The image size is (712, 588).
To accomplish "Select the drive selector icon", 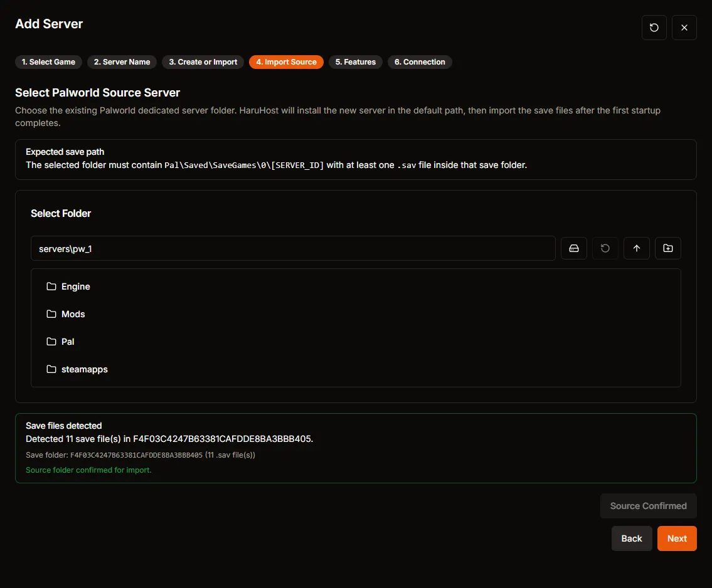I will 573,248.
